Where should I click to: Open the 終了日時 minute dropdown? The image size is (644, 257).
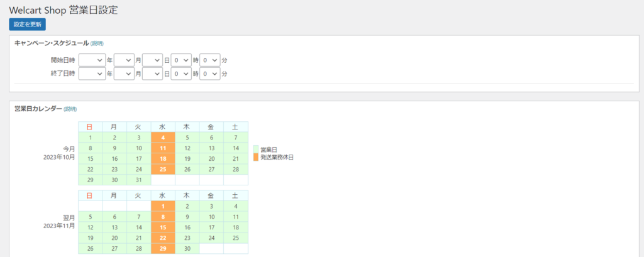(210, 74)
